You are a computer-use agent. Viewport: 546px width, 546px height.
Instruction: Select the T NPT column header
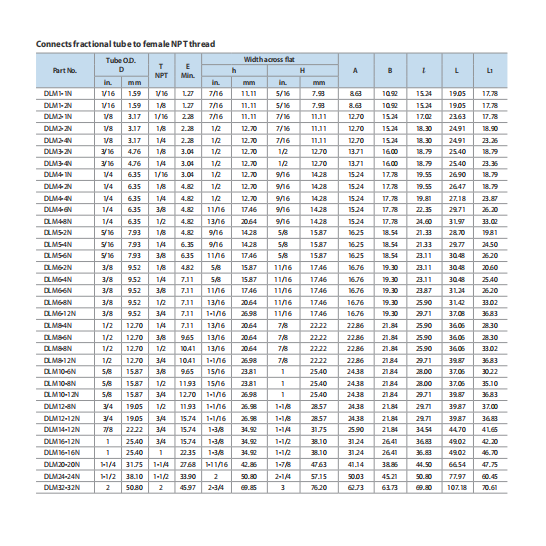161,71
